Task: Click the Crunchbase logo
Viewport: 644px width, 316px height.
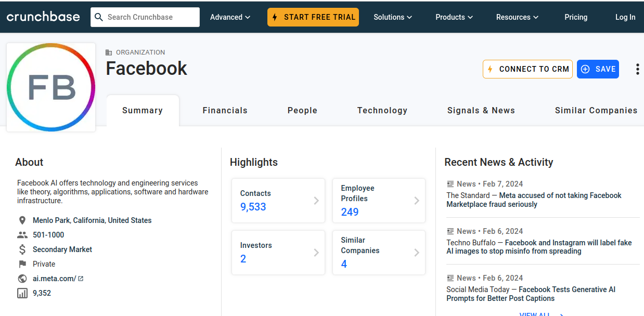Action: click(43, 17)
